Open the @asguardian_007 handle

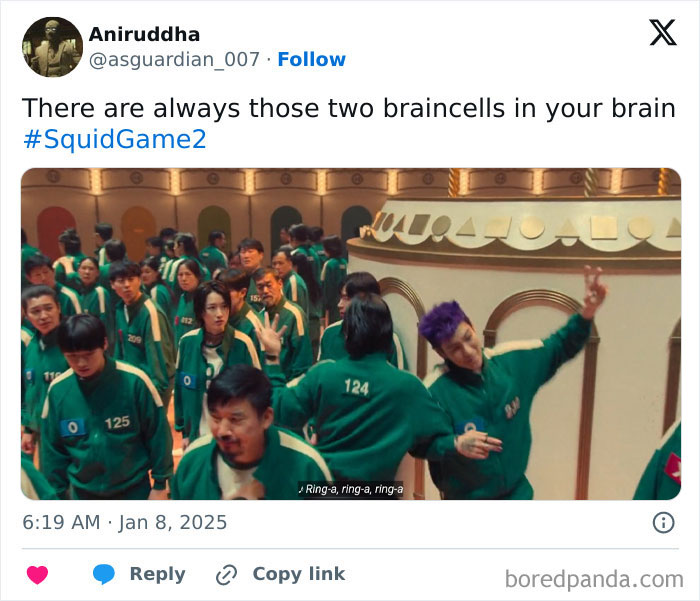174,59
